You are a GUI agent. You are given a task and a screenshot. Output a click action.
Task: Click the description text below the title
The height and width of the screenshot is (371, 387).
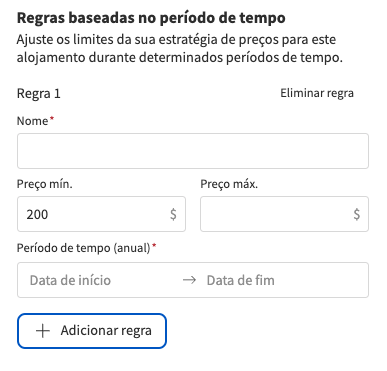(180, 49)
